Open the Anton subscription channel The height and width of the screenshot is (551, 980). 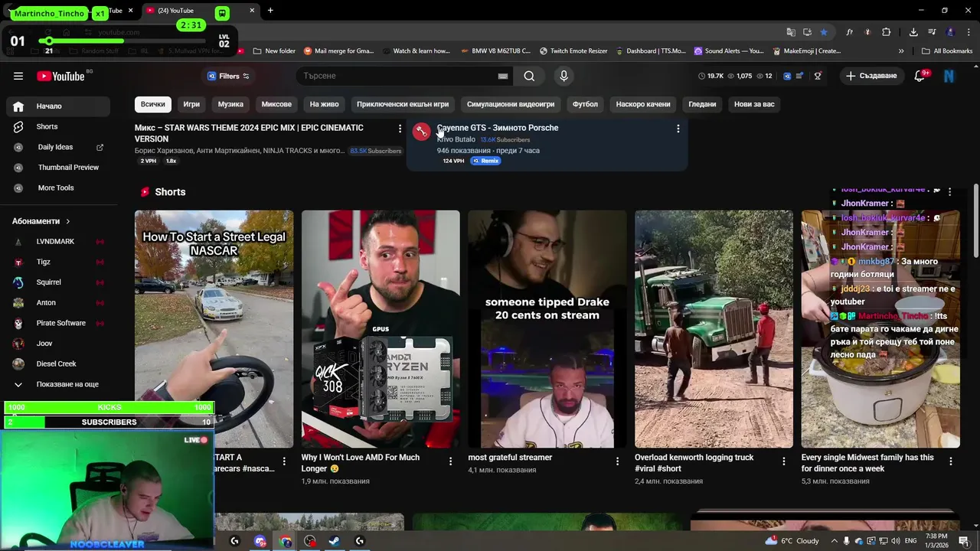[58, 302]
